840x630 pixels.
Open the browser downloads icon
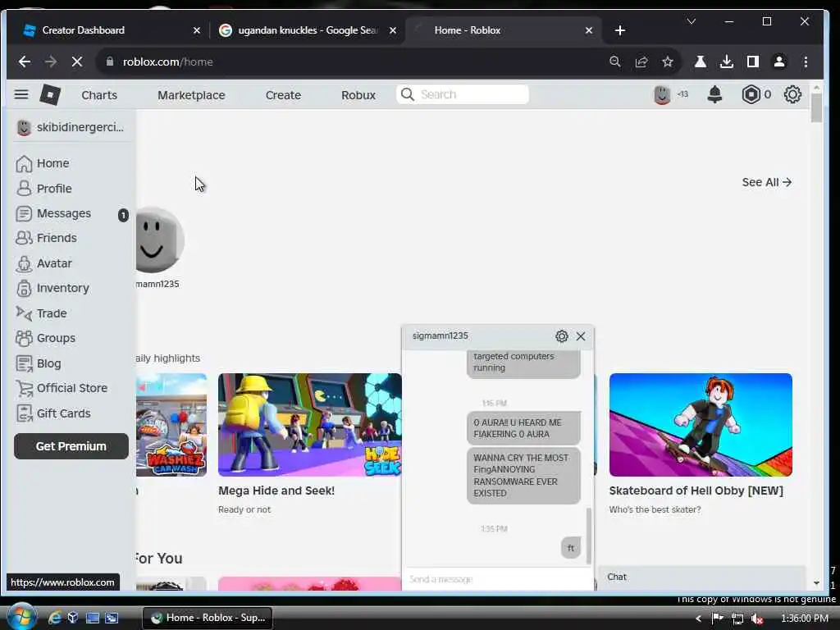[727, 62]
